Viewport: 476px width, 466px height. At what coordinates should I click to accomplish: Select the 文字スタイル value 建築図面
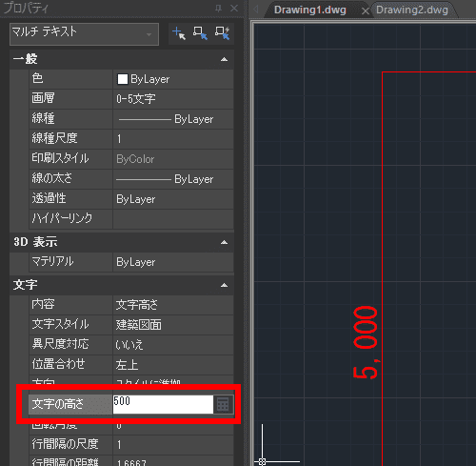point(173,325)
